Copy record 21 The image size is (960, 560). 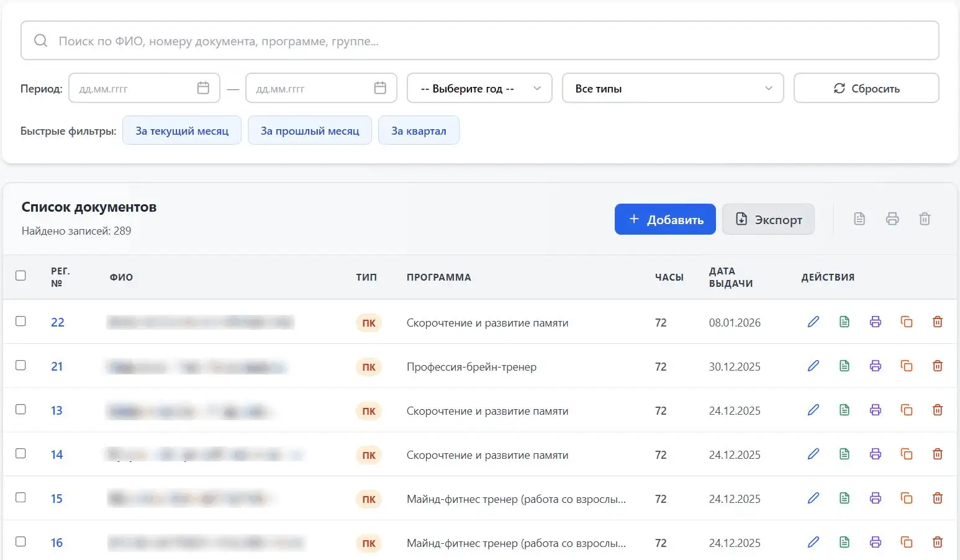[x=907, y=366]
